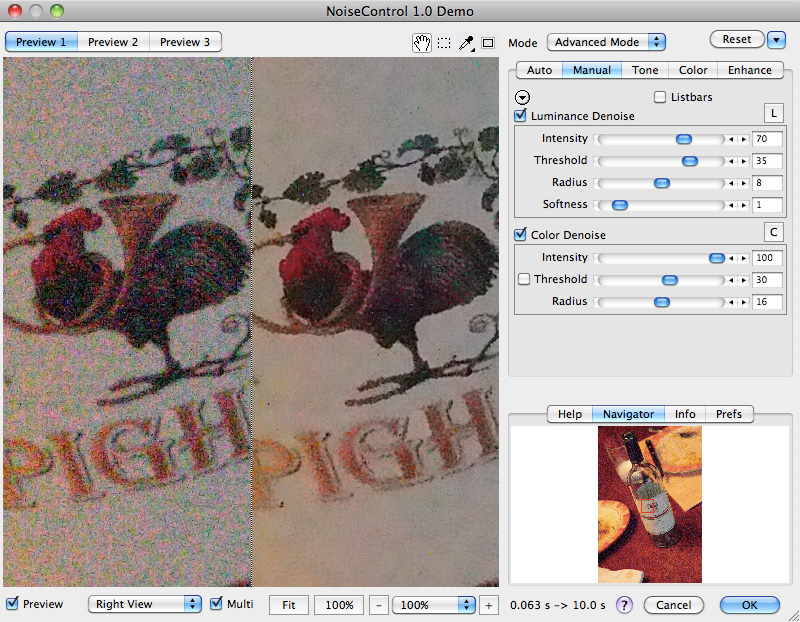Open the Advanced Mode dropdown

[x=607, y=42]
